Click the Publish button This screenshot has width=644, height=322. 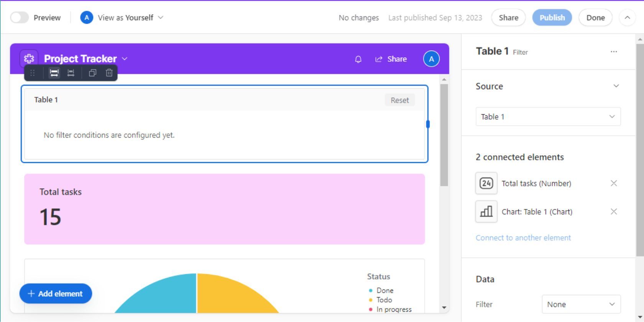(x=552, y=18)
